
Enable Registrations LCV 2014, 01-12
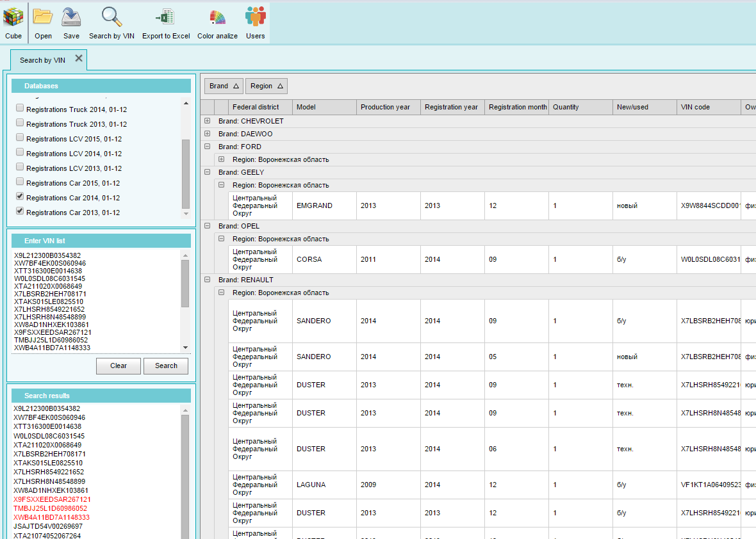coord(20,152)
